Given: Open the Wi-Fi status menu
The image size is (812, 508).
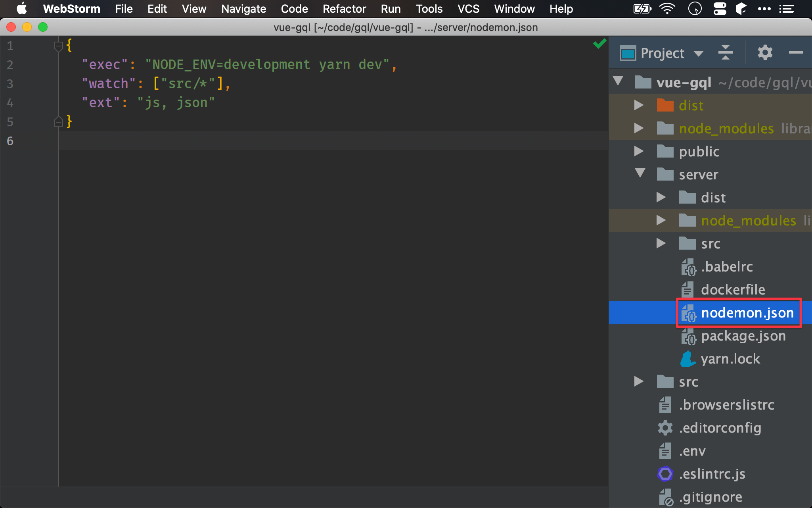Looking at the screenshot, I should (x=667, y=8).
